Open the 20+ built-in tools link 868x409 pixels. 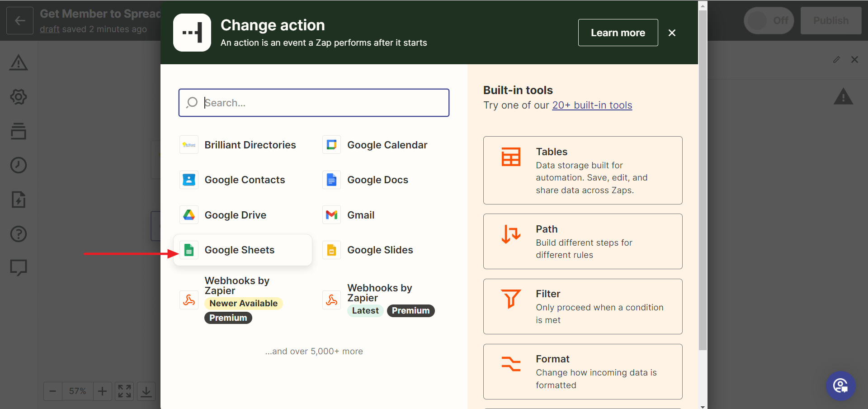592,105
